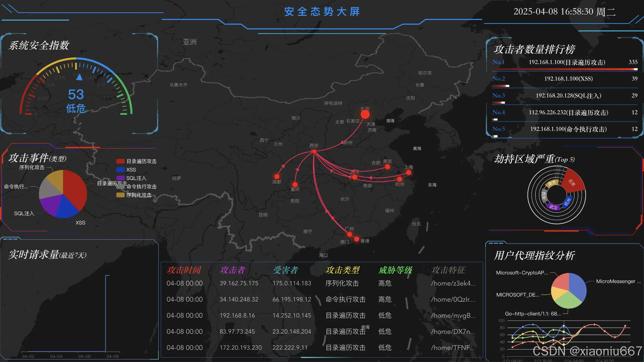Click feature path /home/mvgB...
644x362 pixels.
pyautogui.click(x=453, y=315)
